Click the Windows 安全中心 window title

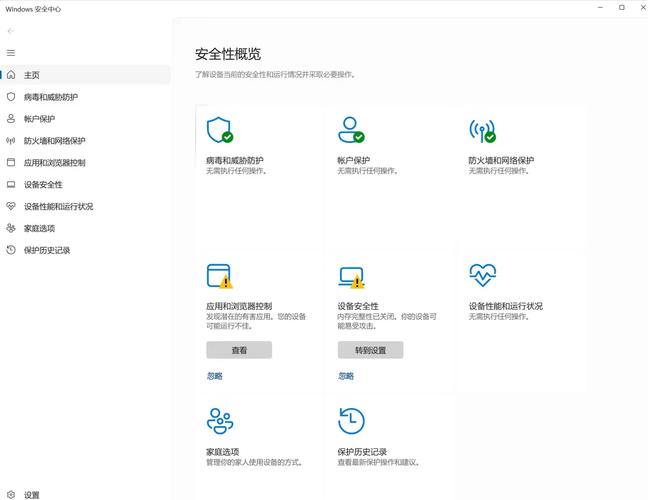pyautogui.click(x=33, y=9)
